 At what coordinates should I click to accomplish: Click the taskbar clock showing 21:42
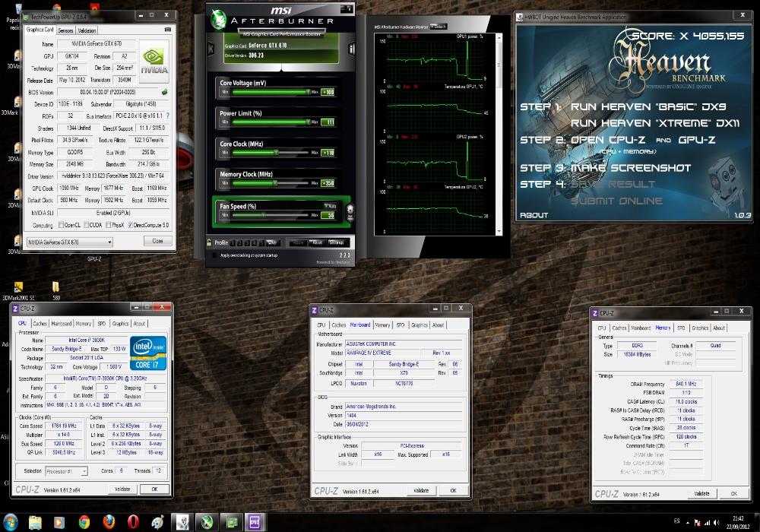[738, 522]
